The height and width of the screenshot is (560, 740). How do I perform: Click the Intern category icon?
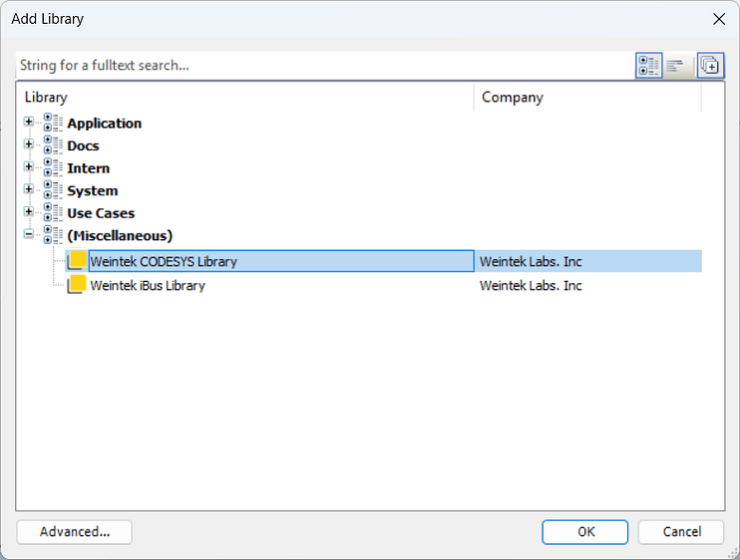pos(53,167)
